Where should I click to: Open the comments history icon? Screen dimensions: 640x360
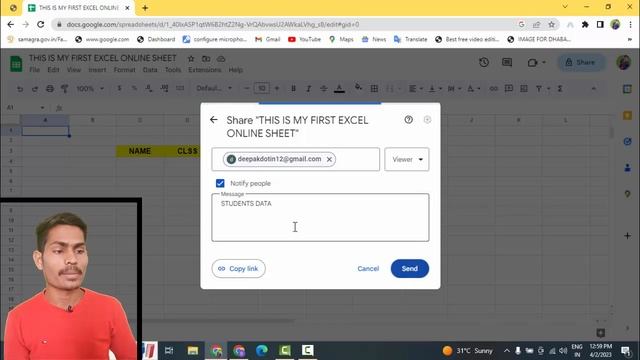coord(507,62)
